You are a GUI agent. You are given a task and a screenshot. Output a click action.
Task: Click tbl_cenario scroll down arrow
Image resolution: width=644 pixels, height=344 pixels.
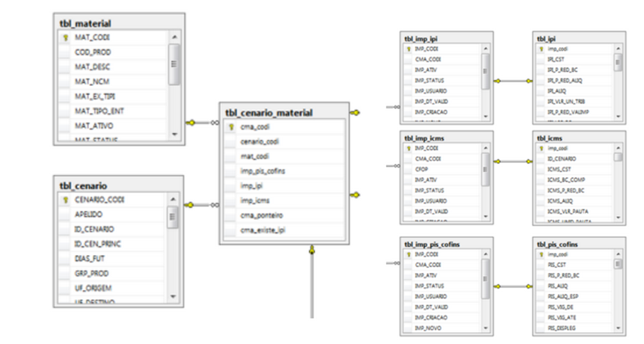pyautogui.click(x=173, y=296)
